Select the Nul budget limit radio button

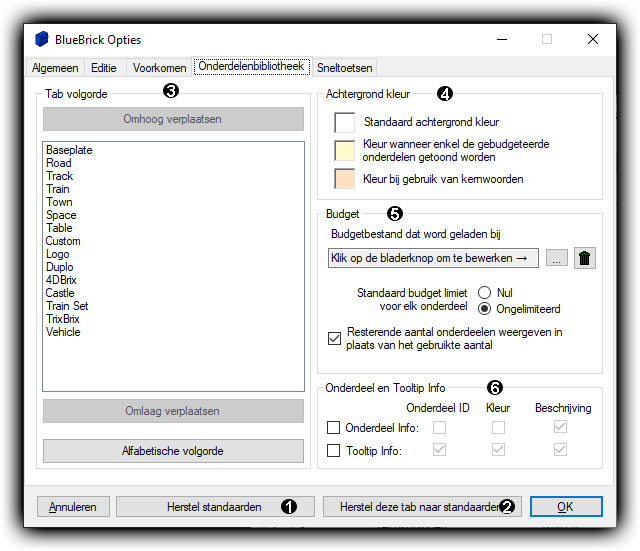pos(484,293)
